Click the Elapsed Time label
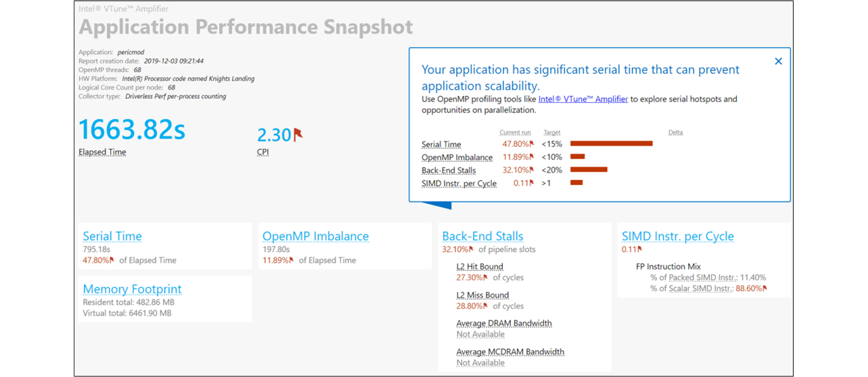Image resolution: width=868 pixels, height=377 pixels. 102,152
